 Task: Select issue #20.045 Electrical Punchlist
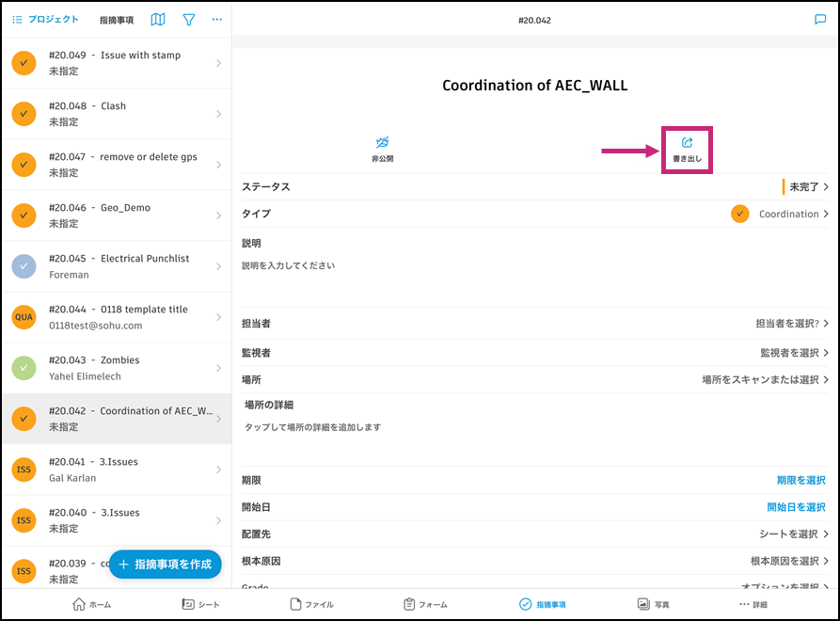117,267
